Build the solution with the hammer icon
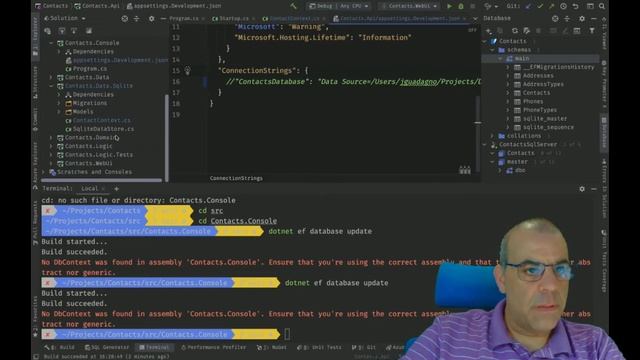 (x=293, y=6)
